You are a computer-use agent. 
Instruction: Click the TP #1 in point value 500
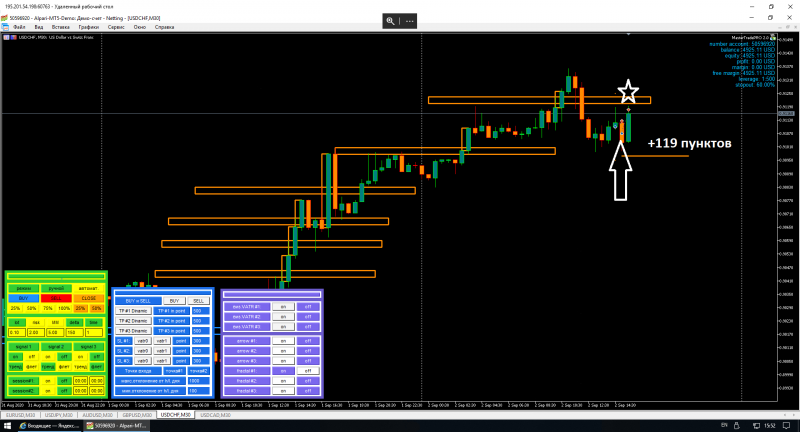pyautogui.click(x=201, y=311)
